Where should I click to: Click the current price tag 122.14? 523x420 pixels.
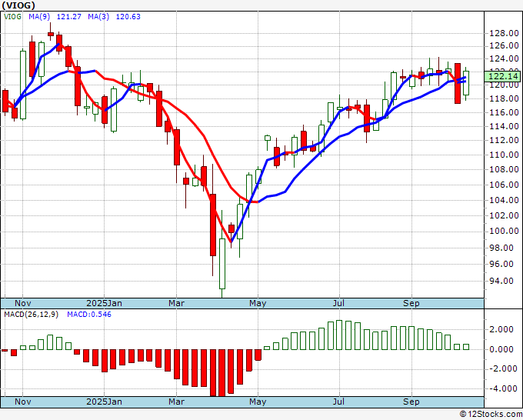coord(503,76)
